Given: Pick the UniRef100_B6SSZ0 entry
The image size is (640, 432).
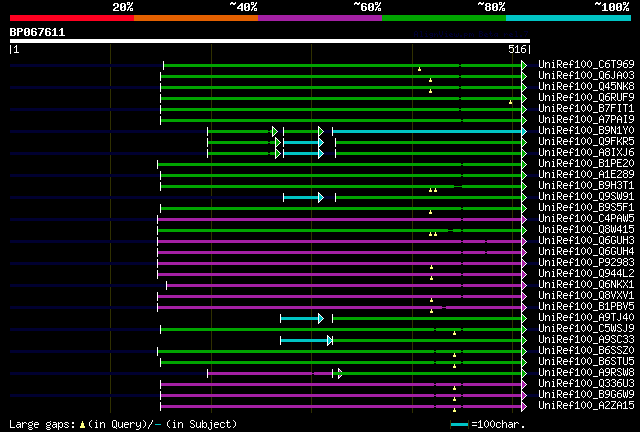Looking at the screenshot, I should coord(586,351).
